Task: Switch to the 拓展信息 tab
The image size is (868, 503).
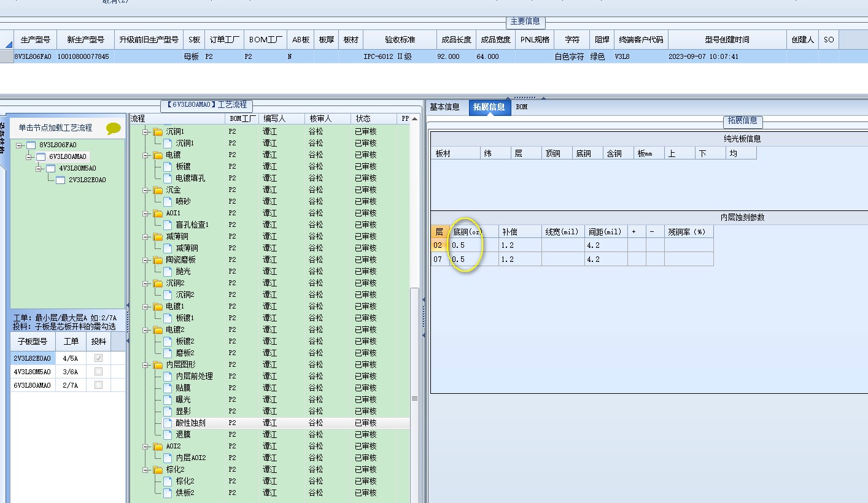Action: [x=489, y=107]
